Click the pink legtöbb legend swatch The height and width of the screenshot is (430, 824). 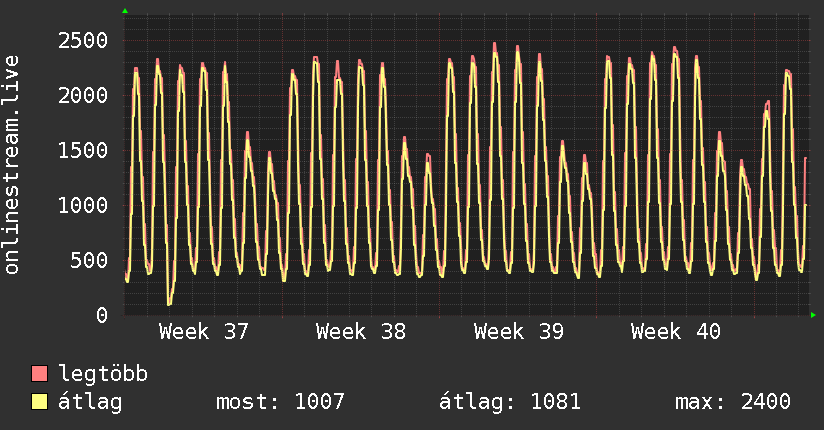pyautogui.click(x=39, y=374)
